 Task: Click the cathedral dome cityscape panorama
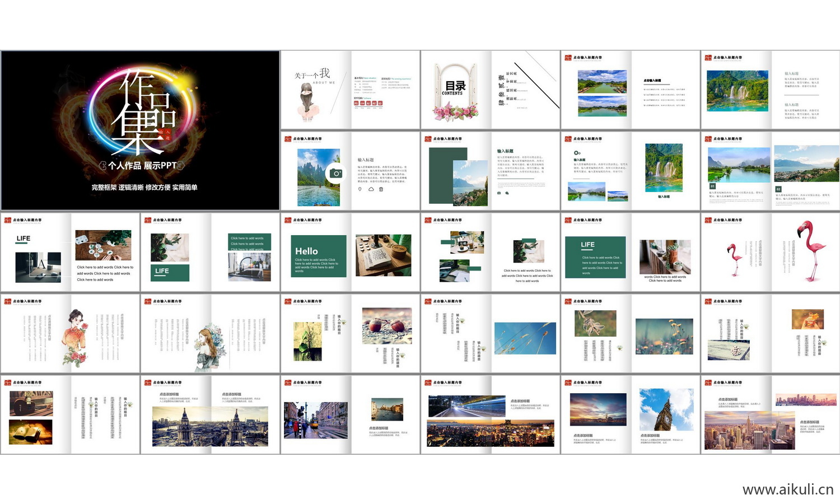click(x=210, y=426)
